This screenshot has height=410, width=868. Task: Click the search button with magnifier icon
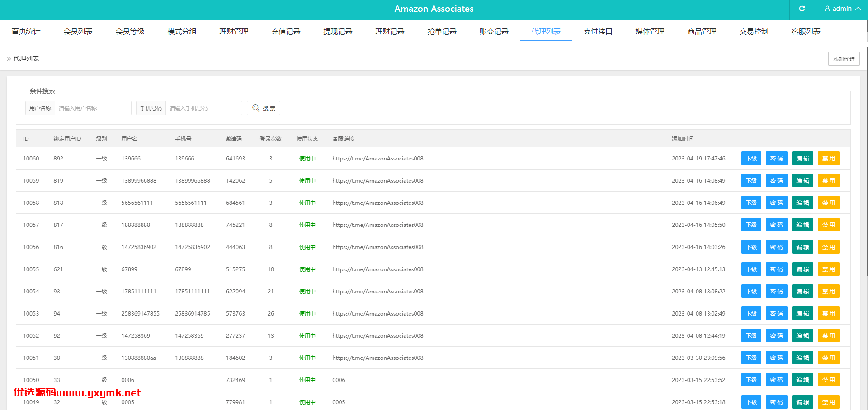point(264,108)
